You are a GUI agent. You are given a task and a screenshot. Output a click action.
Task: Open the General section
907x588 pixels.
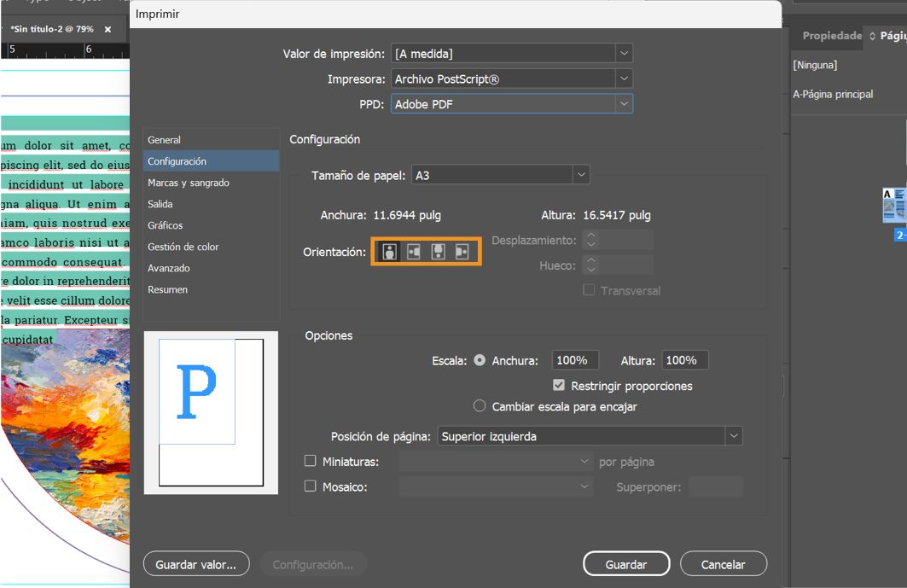211,140
